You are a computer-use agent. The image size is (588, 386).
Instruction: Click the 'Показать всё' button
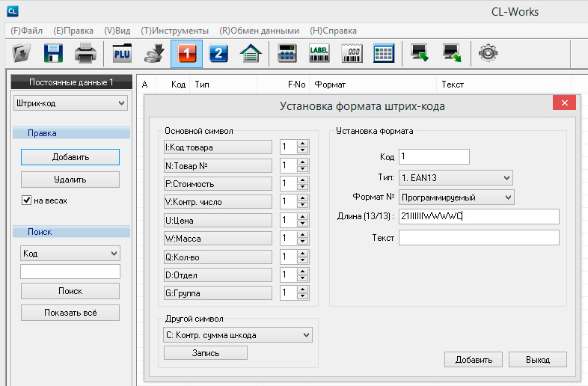tap(70, 312)
